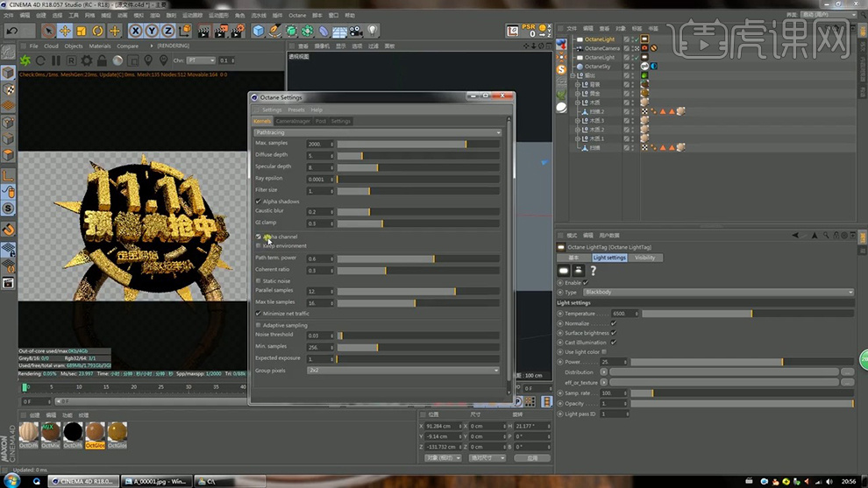868x488 pixels.
Task: Activate the Rotate tool in the toolbar
Action: [98, 31]
